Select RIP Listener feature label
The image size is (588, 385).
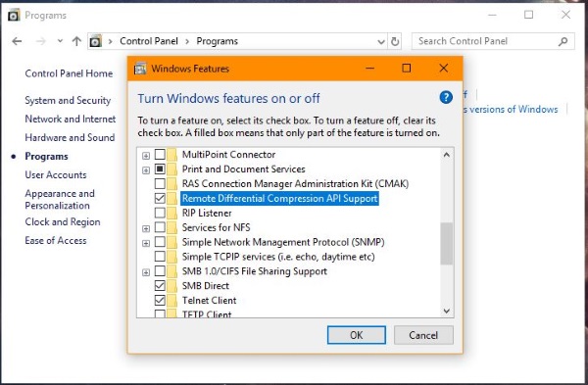207,213
